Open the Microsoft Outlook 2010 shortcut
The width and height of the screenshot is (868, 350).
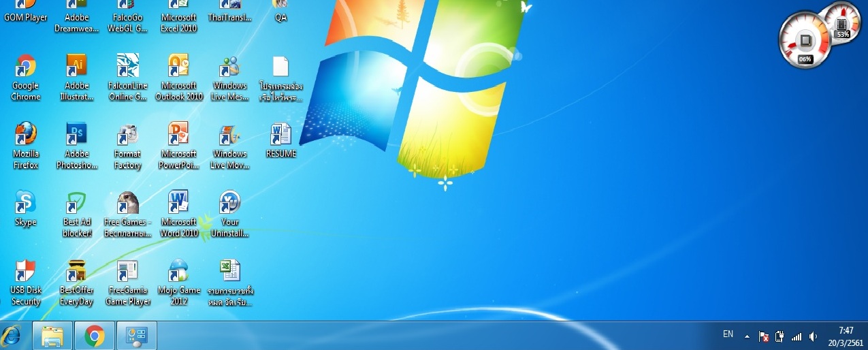(x=178, y=66)
